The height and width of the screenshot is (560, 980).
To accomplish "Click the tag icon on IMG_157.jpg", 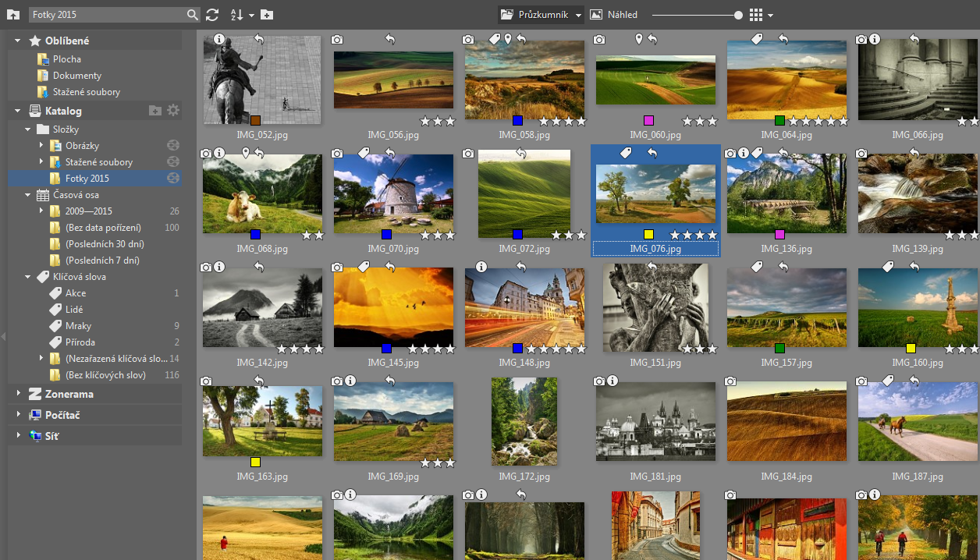I will pos(757,267).
